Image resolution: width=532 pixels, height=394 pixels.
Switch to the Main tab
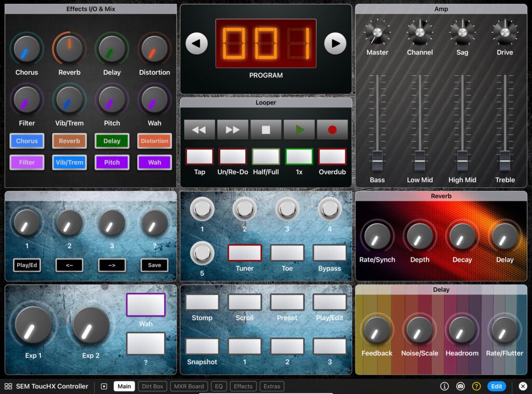click(x=124, y=386)
